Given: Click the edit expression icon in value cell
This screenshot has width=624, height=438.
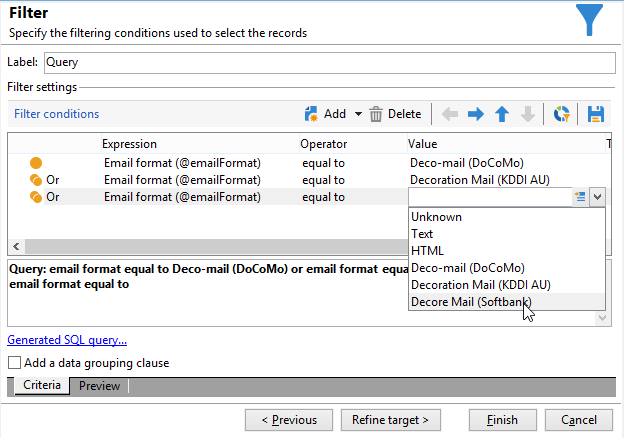Looking at the screenshot, I should click(x=580, y=197).
